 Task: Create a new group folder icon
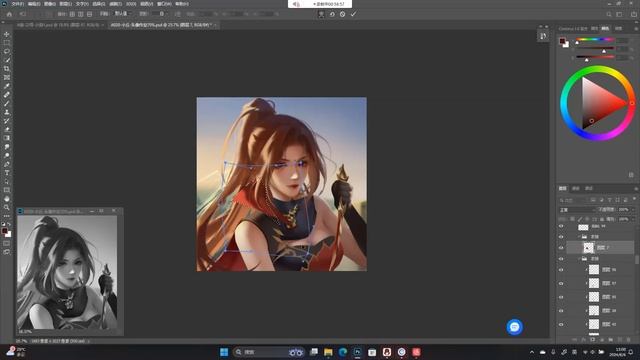(611, 339)
